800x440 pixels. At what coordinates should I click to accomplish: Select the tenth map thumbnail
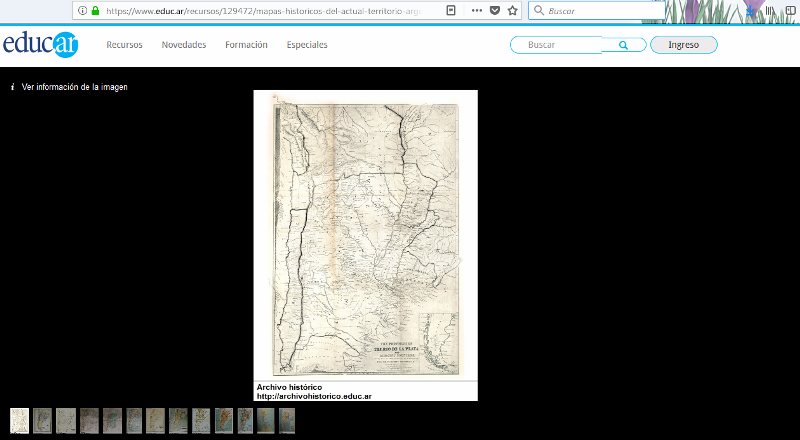[224, 421]
